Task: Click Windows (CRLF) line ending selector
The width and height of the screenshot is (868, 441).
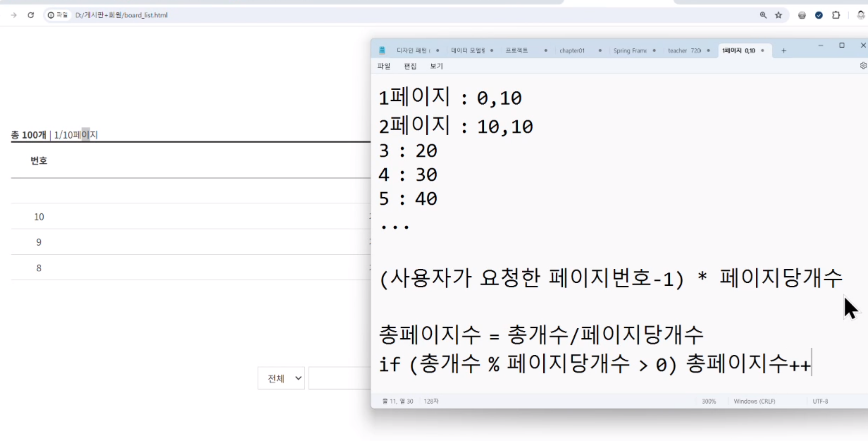Action: (754, 401)
